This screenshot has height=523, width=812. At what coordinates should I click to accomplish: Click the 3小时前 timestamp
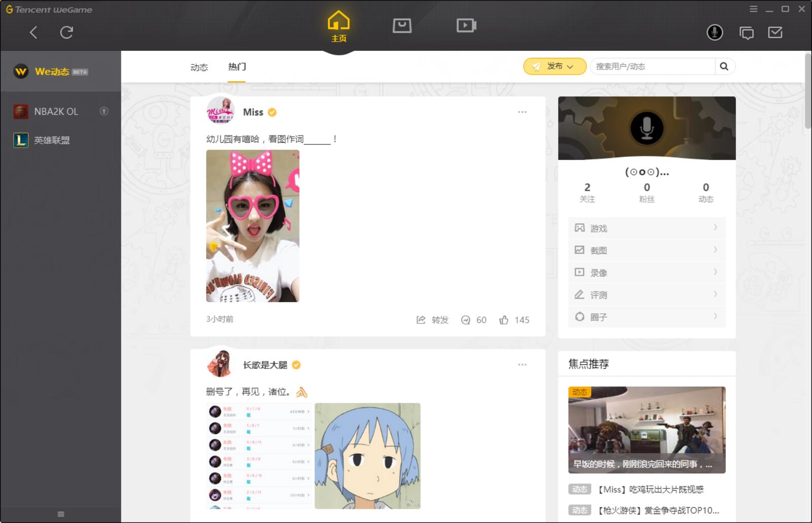[x=220, y=319]
